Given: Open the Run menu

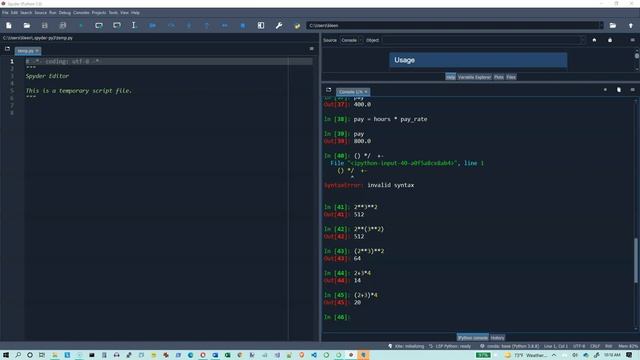Looking at the screenshot, I should (x=53, y=13).
